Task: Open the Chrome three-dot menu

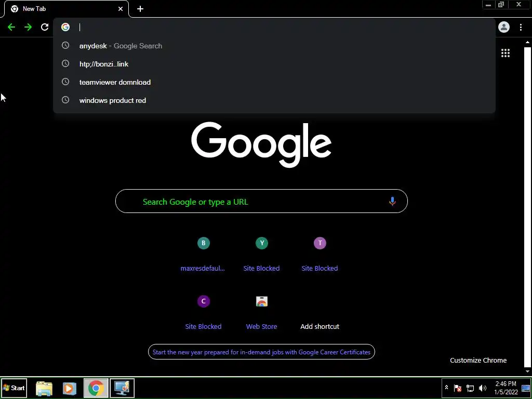Action: [x=521, y=27]
